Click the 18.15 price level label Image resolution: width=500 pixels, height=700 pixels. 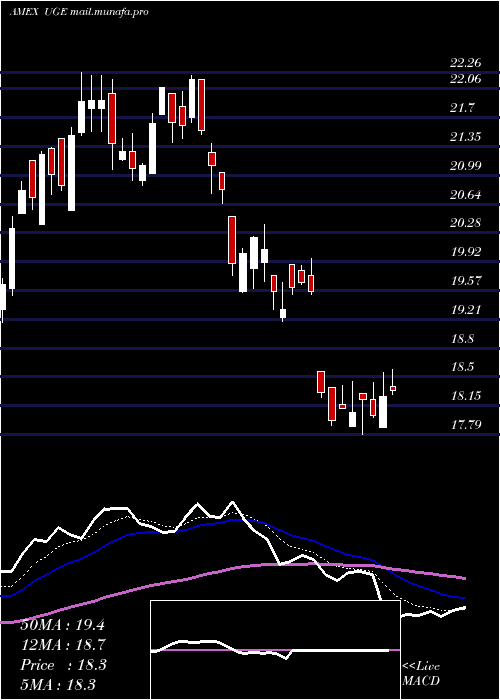tap(466, 395)
